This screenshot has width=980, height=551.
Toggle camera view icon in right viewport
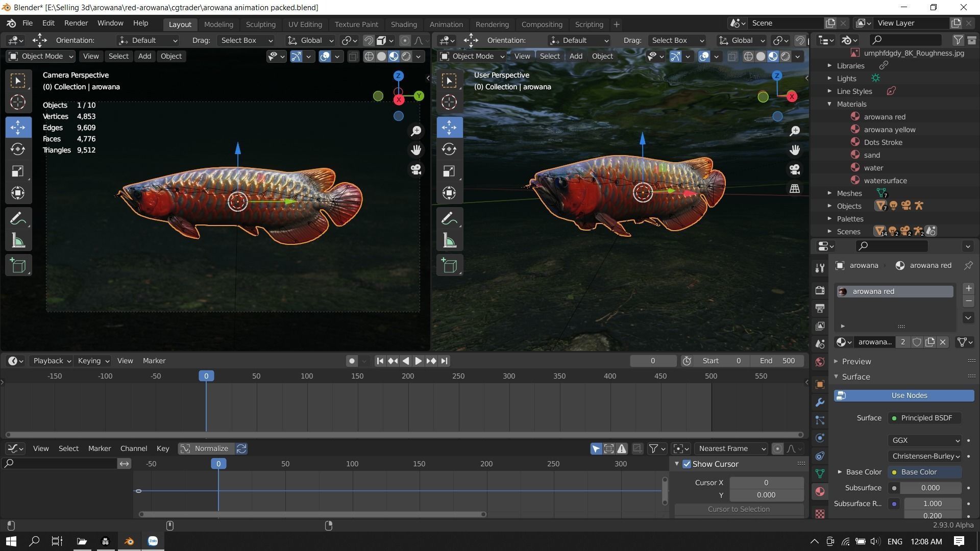795,169
